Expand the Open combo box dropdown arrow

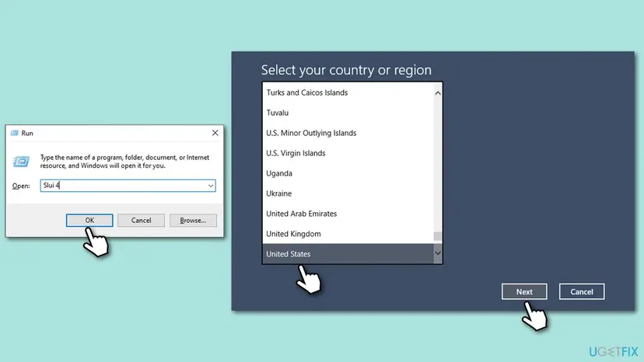point(210,186)
